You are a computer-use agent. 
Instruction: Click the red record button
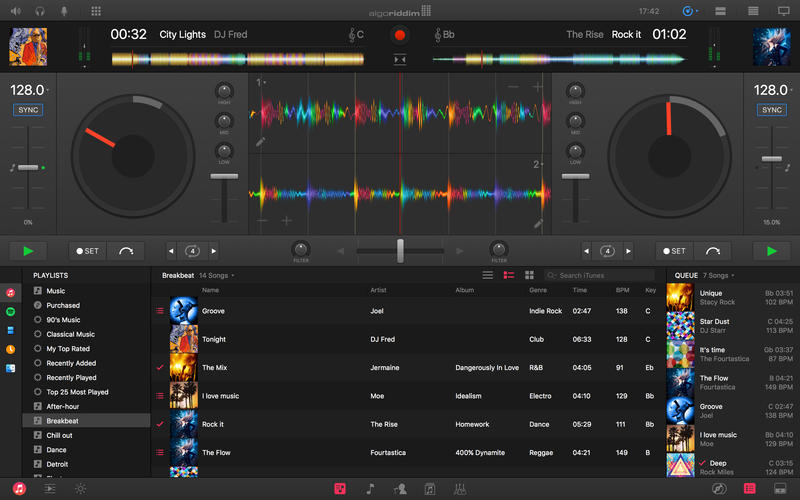coord(400,35)
